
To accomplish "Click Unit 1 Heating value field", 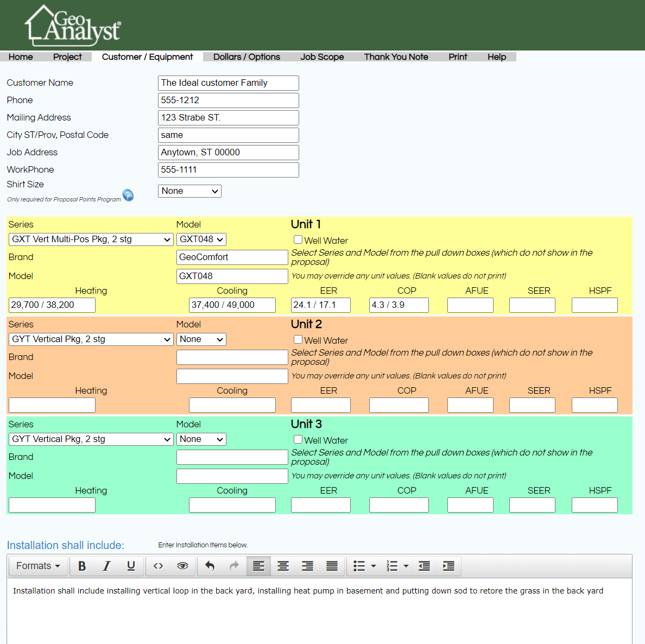I will click(x=52, y=305).
